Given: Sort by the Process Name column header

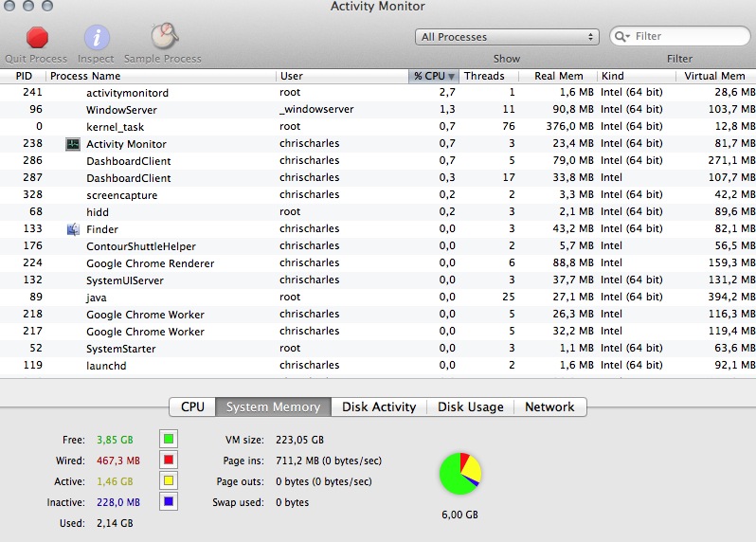Looking at the screenshot, I should tap(161, 76).
